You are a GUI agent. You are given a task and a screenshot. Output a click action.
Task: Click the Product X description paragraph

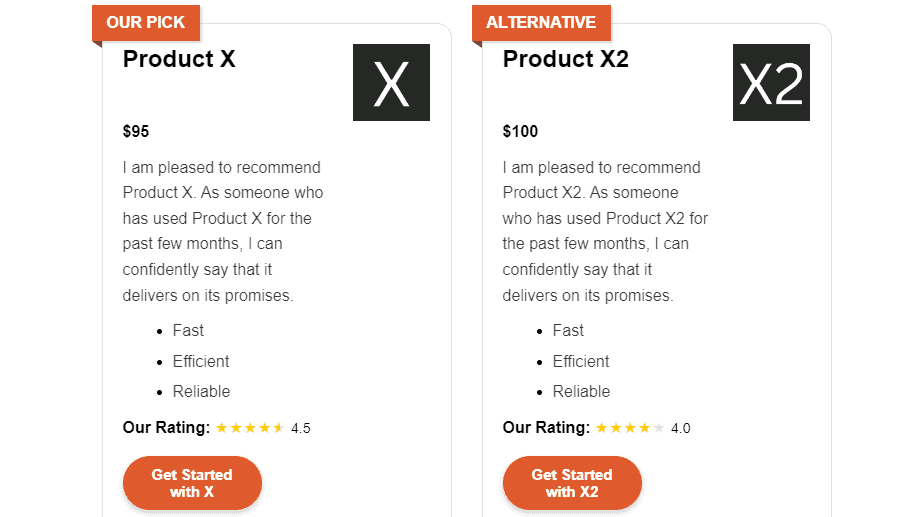click(x=223, y=231)
